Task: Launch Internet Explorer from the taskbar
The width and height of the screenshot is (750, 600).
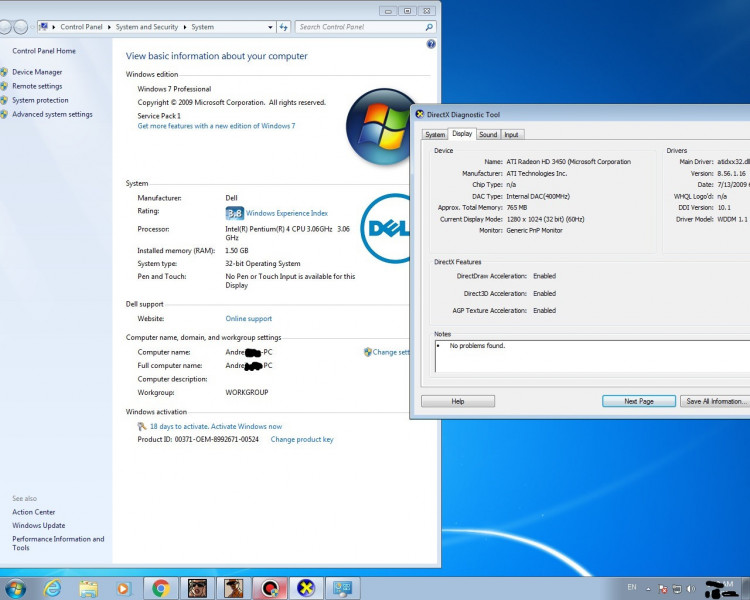Action: point(52,588)
